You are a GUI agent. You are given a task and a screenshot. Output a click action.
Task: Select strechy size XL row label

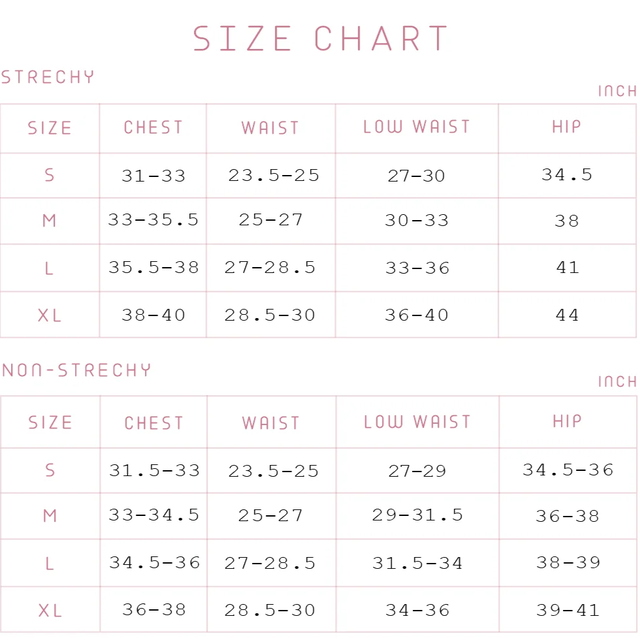[49, 315]
